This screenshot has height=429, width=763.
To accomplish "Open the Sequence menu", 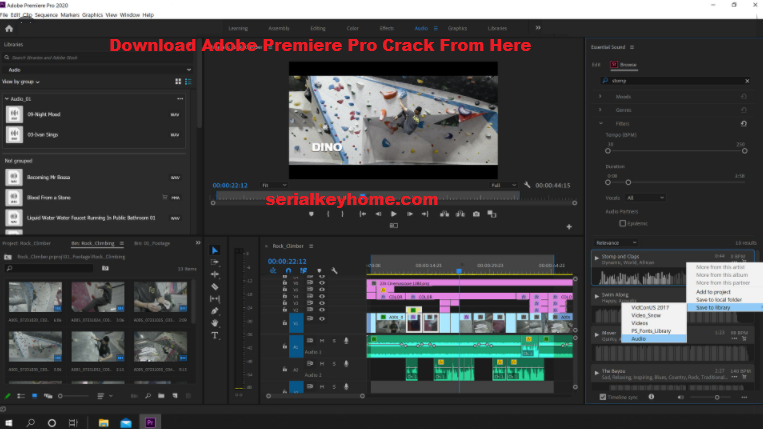I will tap(46, 15).
